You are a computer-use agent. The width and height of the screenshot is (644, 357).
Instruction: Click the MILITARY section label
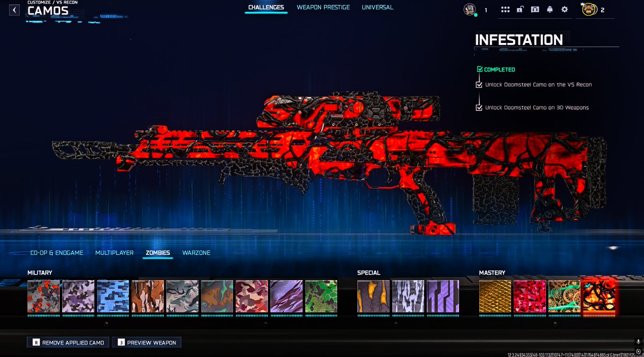tap(40, 273)
